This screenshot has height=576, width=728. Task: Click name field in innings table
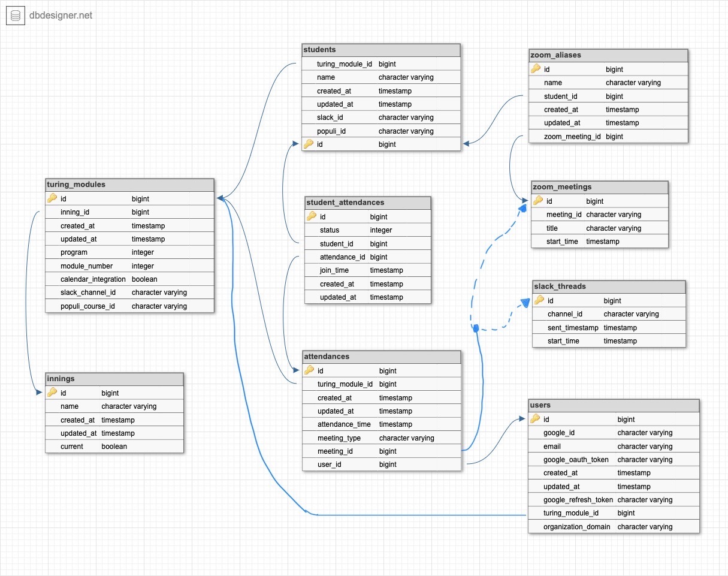click(x=114, y=406)
